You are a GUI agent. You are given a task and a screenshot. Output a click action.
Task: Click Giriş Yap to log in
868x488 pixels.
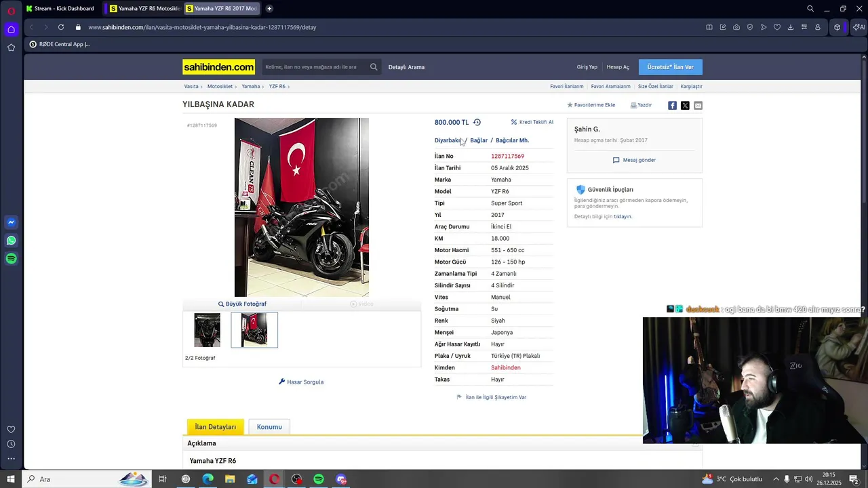587,67
